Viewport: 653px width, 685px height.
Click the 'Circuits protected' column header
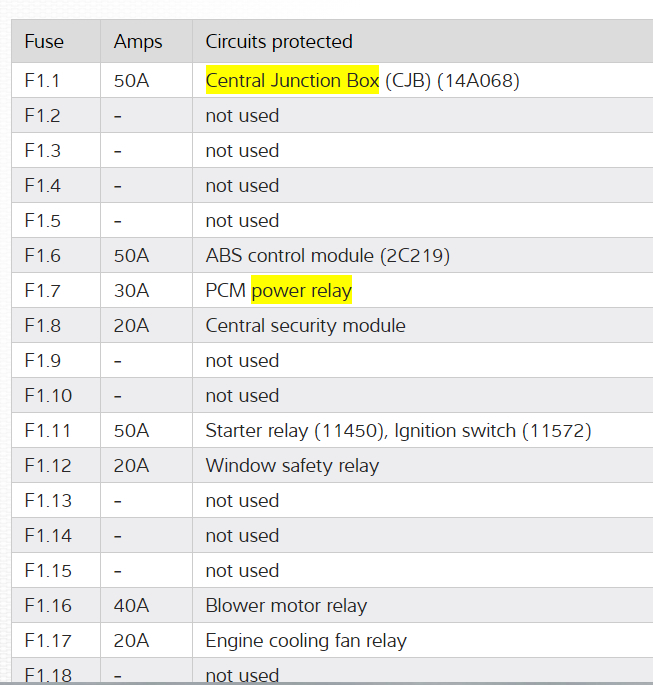[279, 42]
